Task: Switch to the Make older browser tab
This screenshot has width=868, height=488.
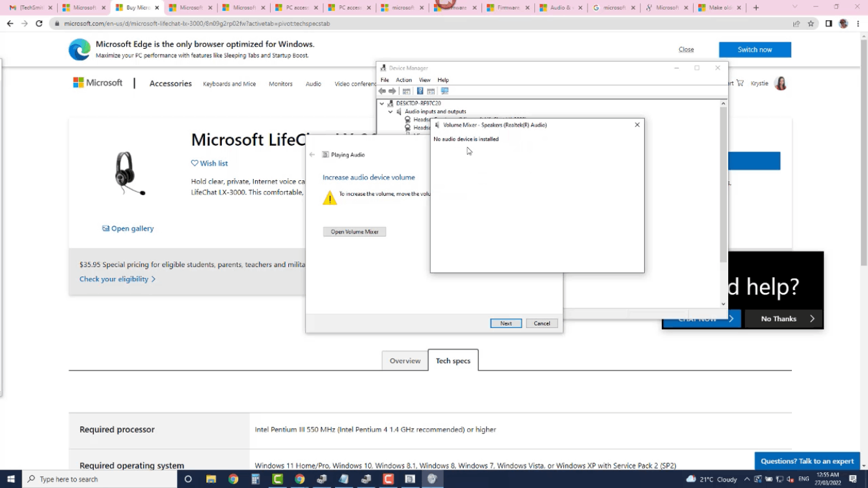Action: click(719, 8)
